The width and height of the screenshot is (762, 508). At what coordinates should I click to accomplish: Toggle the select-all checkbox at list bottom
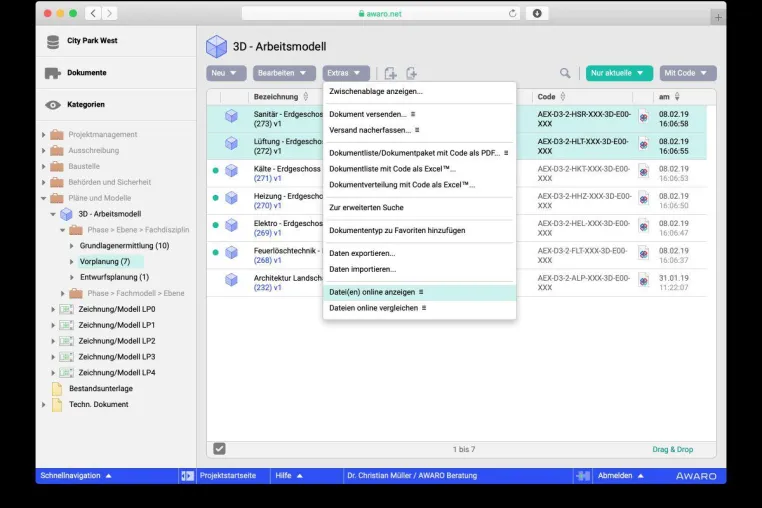pyautogui.click(x=219, y=449)
